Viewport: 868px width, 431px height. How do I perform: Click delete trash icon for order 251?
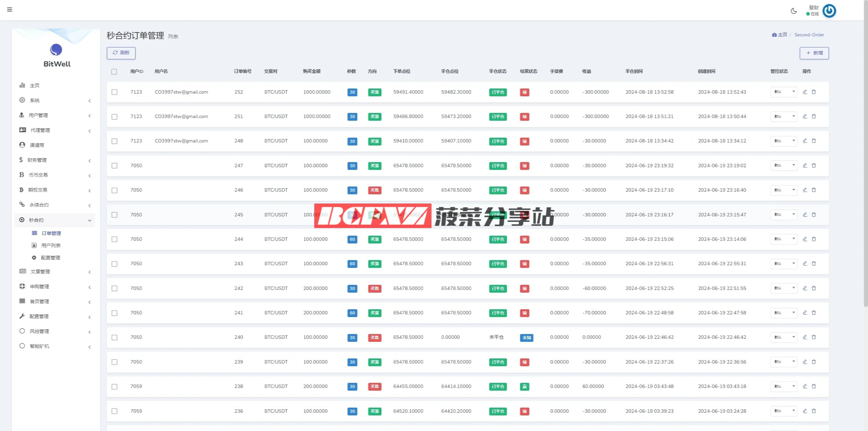tap(814, 116)
